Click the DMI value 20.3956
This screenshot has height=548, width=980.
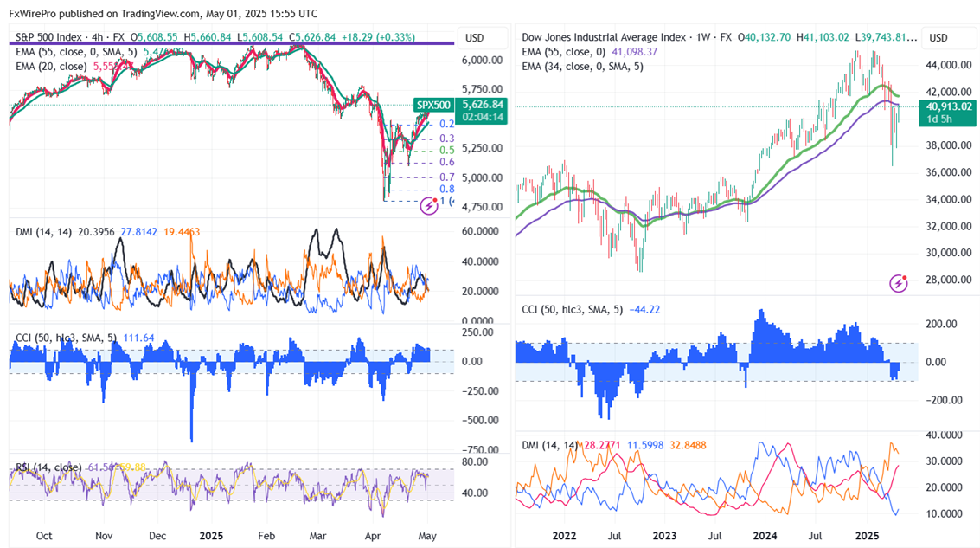[96, 232]
